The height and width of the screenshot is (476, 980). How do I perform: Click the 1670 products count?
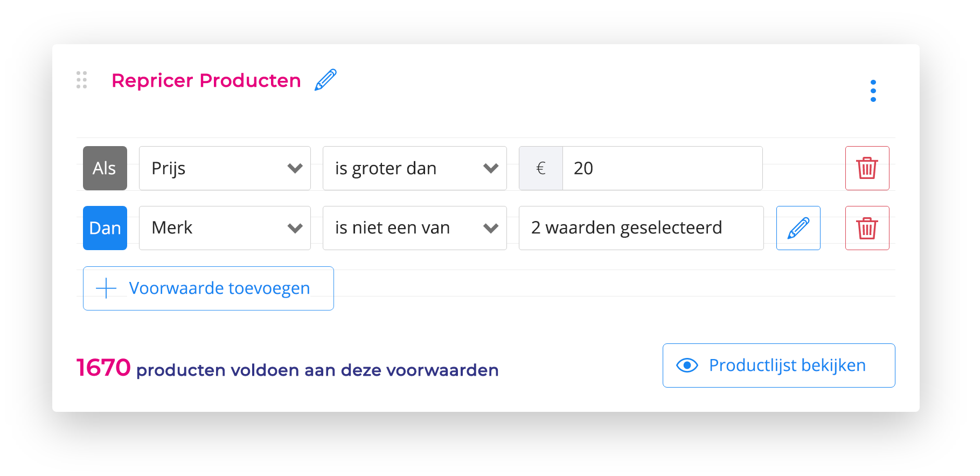point(101,367)
